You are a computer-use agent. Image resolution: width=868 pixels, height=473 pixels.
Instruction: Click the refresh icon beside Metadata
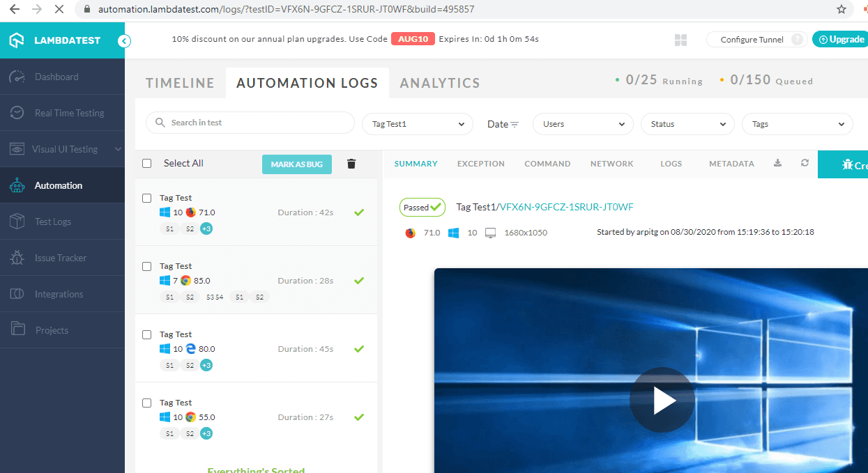coord(805,163)
